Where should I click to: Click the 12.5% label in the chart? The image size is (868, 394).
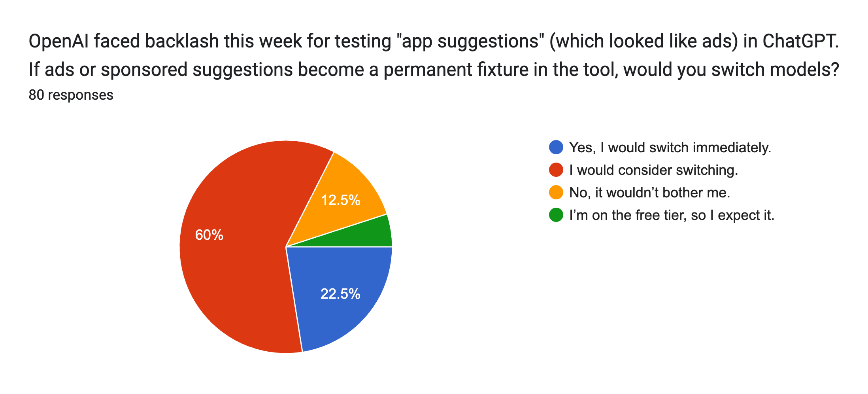[x=341, y=200]
